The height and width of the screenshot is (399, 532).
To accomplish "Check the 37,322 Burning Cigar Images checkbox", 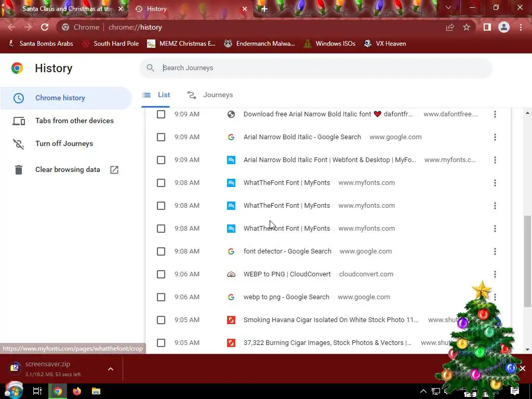I will [x=161, y=343].
